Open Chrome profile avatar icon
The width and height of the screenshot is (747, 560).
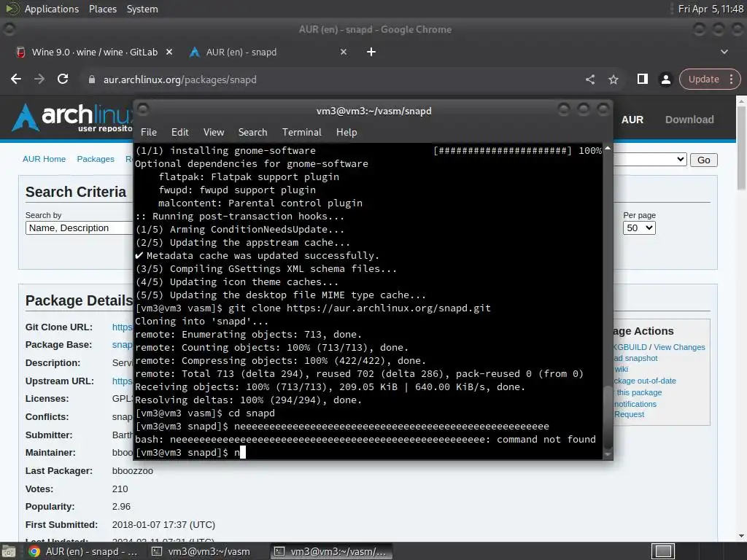666,79
